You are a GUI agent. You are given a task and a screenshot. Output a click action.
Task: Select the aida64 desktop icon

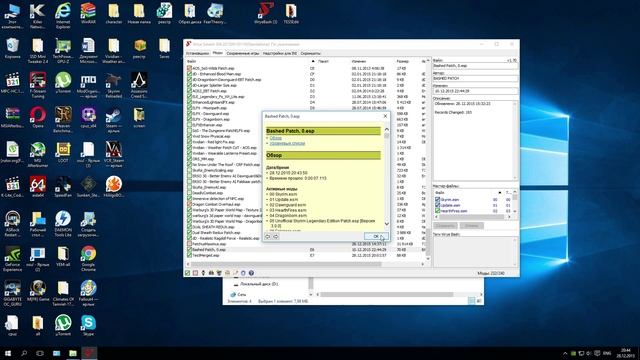pos(38,187)
